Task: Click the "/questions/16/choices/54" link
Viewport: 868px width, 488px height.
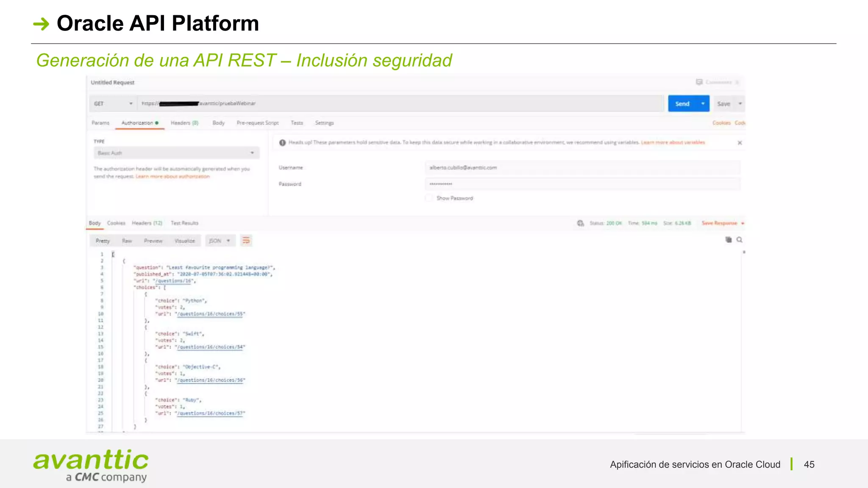Action: pos(210,347)
